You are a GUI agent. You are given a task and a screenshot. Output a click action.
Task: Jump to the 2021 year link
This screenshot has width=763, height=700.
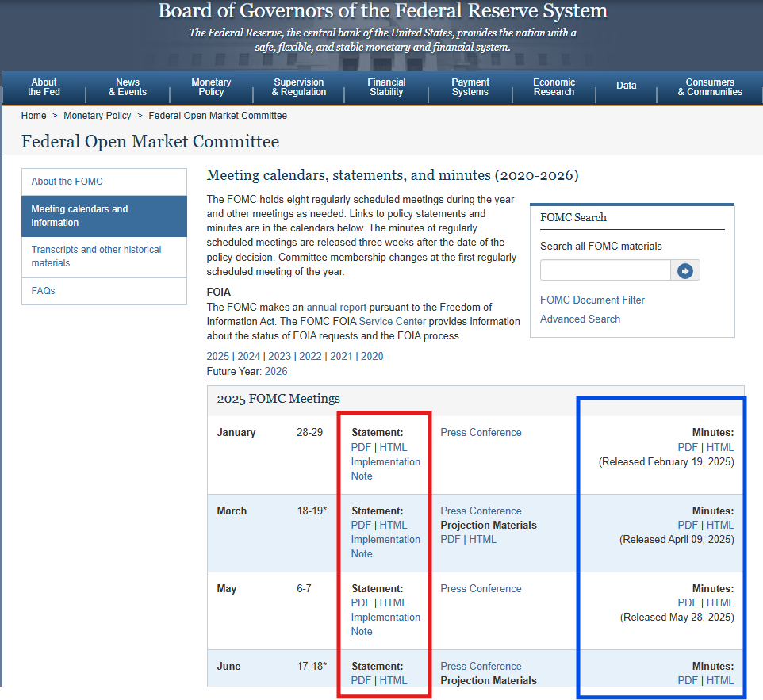tap(341, 357)
